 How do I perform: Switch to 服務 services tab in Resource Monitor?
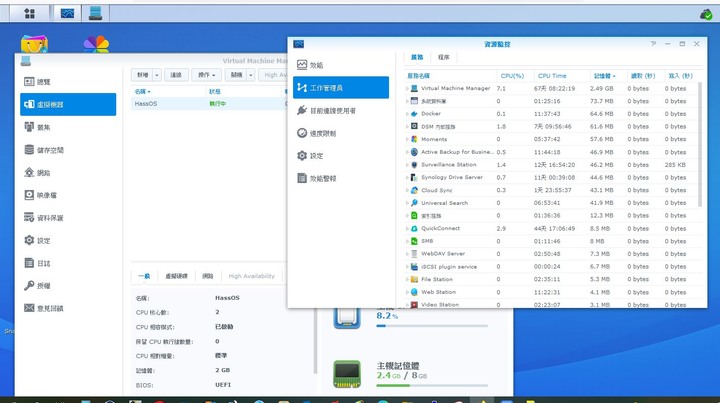tap(417, 57)
